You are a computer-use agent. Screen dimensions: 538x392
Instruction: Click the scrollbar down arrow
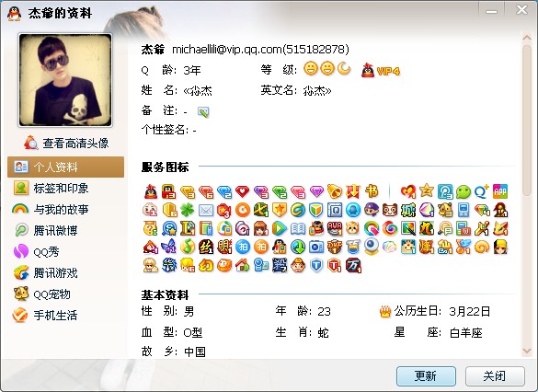pos(527,351)
